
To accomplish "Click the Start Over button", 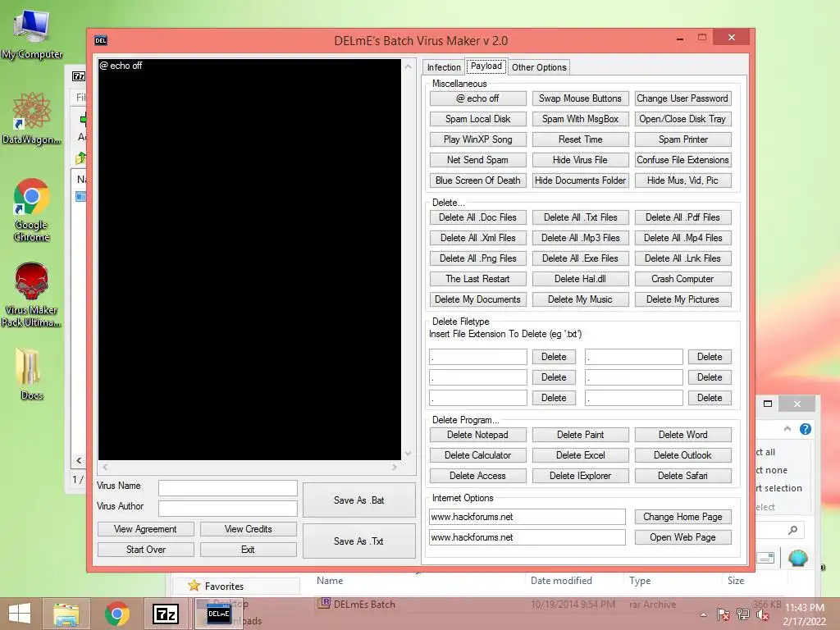I will [x=146, y=549].
